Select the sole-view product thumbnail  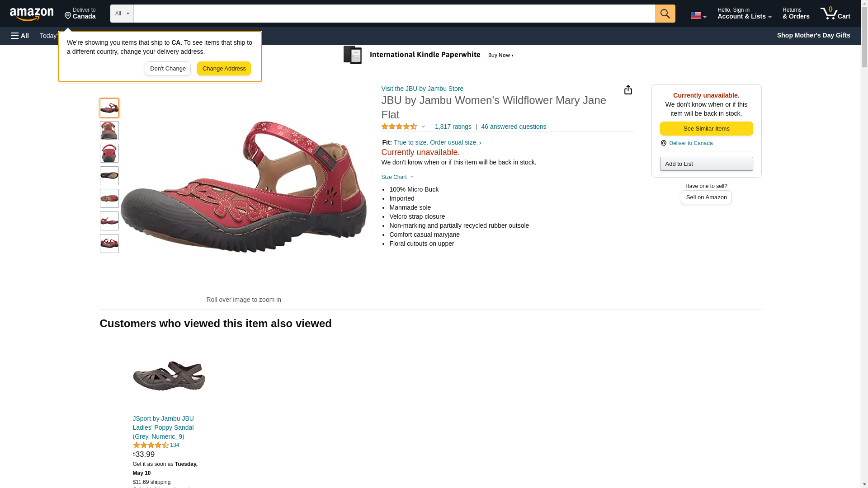tap(109, 176)
